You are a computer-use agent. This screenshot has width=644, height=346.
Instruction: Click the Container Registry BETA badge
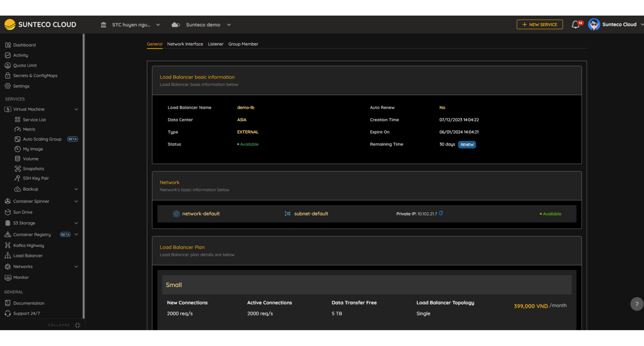(x=65, y=235)
